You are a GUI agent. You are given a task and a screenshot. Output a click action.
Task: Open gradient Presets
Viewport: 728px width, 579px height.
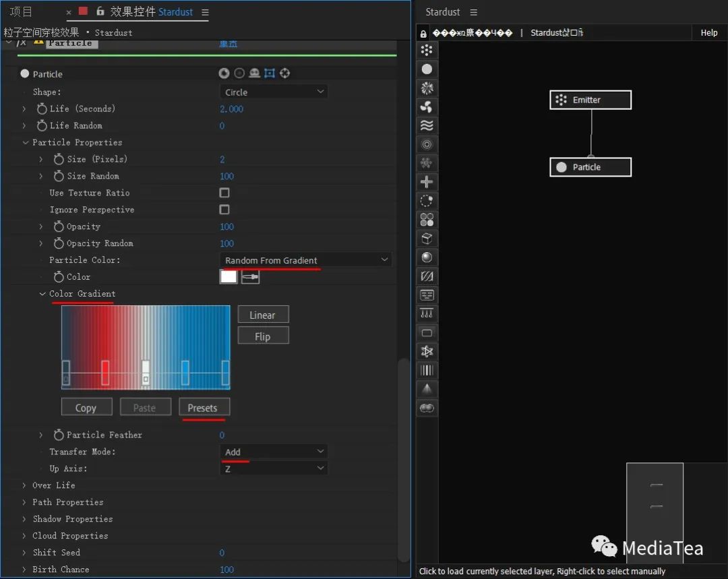(204, 407)
